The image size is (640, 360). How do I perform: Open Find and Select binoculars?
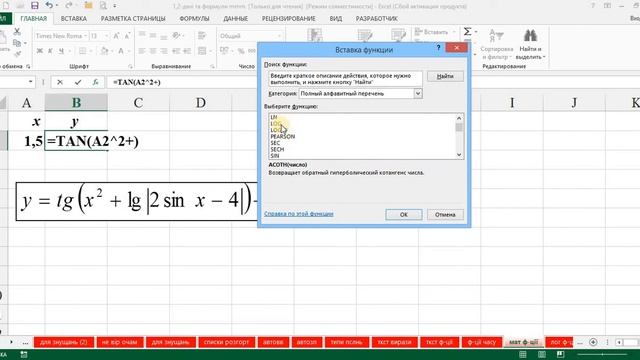[530, 44]
